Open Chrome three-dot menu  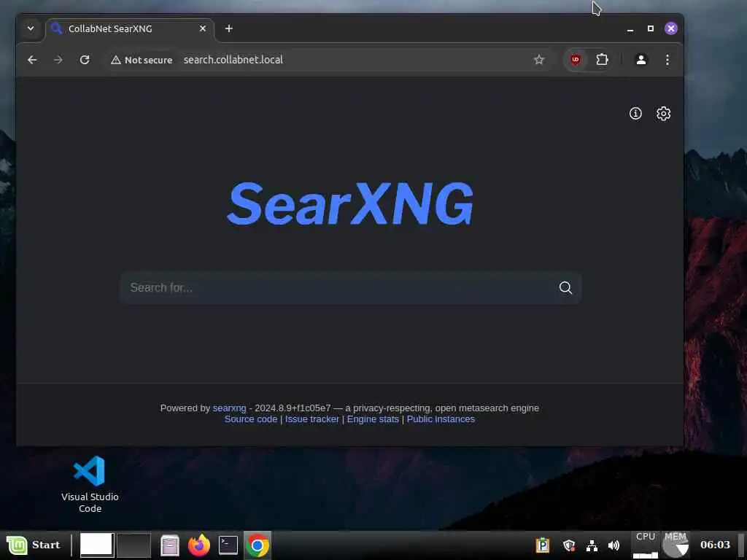click(667, 60)
